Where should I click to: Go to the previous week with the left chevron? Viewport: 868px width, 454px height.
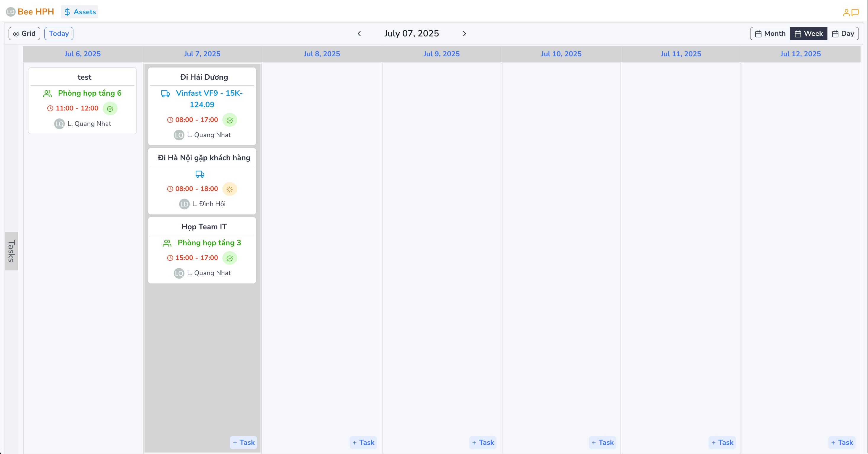pos(359,33)
